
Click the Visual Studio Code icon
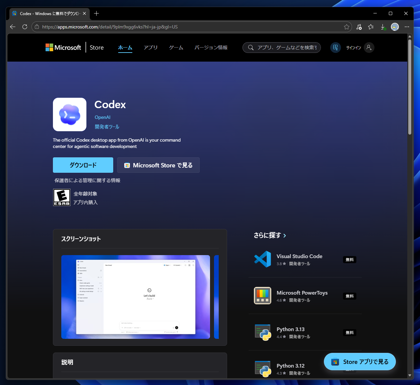tap(263, 259)
